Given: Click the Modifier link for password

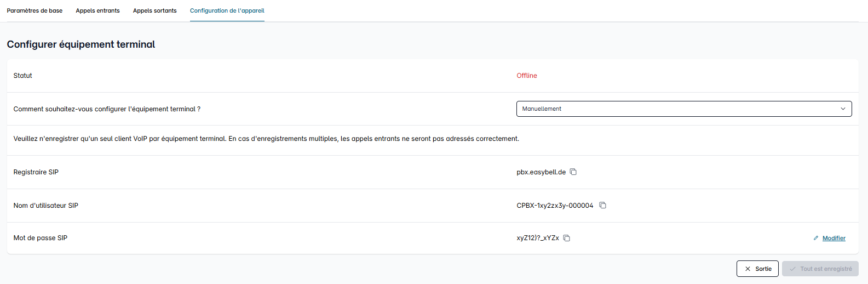Looking at the screenshot, I should pos(833,238).
